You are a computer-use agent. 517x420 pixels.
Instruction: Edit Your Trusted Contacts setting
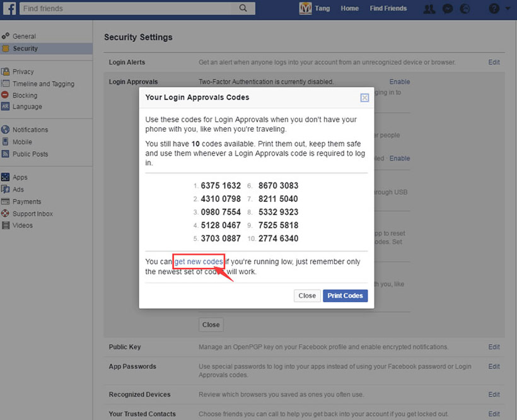pyautogui.click(x=494, y=414)
